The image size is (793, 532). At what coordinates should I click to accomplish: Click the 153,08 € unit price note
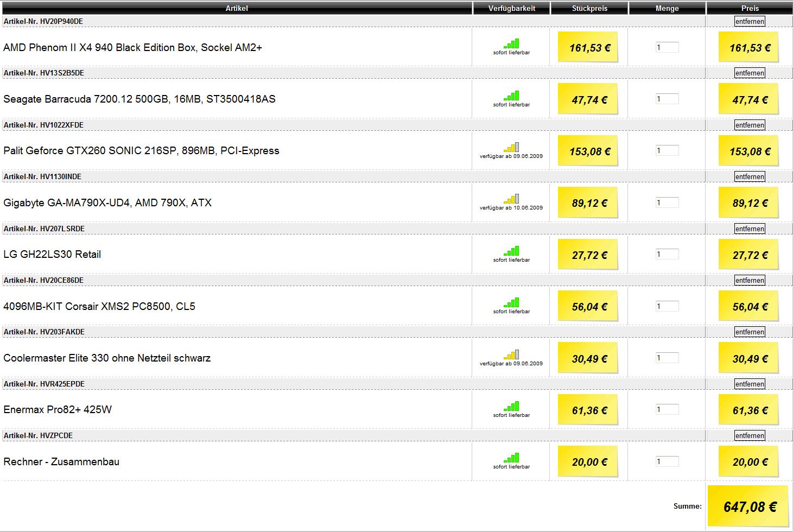[588, 151]
